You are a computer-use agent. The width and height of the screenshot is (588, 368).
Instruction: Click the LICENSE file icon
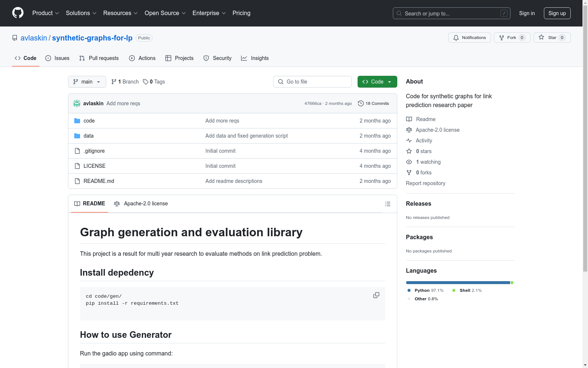(x=77, y=166)
